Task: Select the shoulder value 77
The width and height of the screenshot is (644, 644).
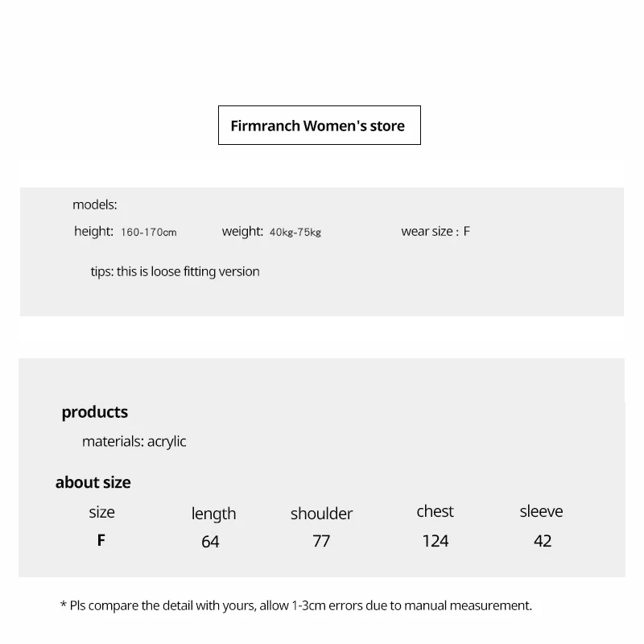Action: pos(321,542)
